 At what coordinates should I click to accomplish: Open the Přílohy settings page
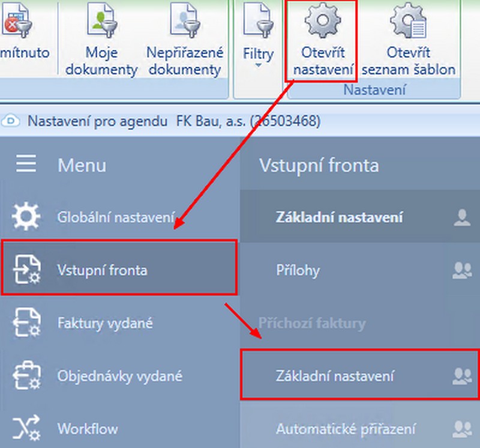point(298,270)
